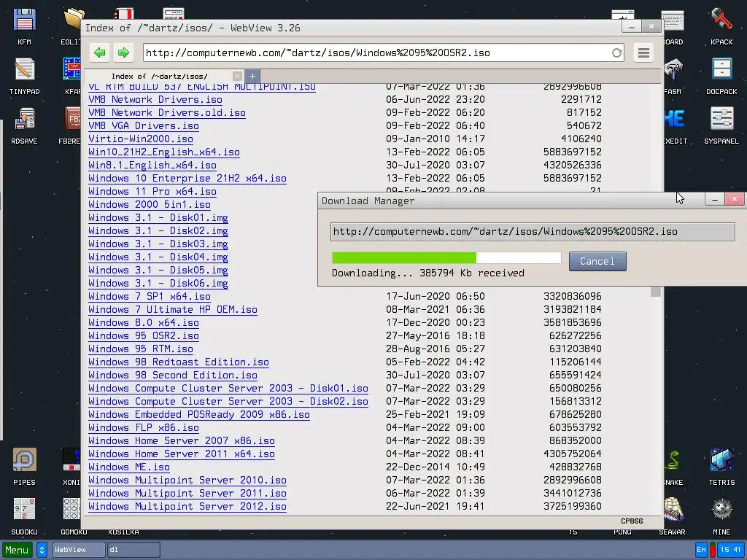
Task: Open Windows Home Server 2007 x86.iso
Action: pos(182,441)
